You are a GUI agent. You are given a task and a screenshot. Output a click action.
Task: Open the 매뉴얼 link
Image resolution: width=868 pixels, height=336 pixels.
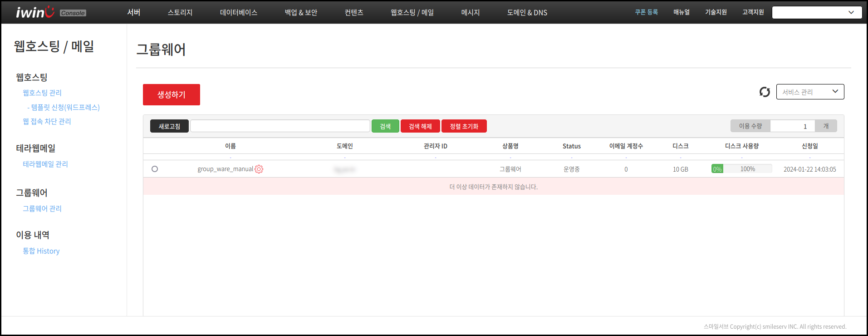point(682,12)
